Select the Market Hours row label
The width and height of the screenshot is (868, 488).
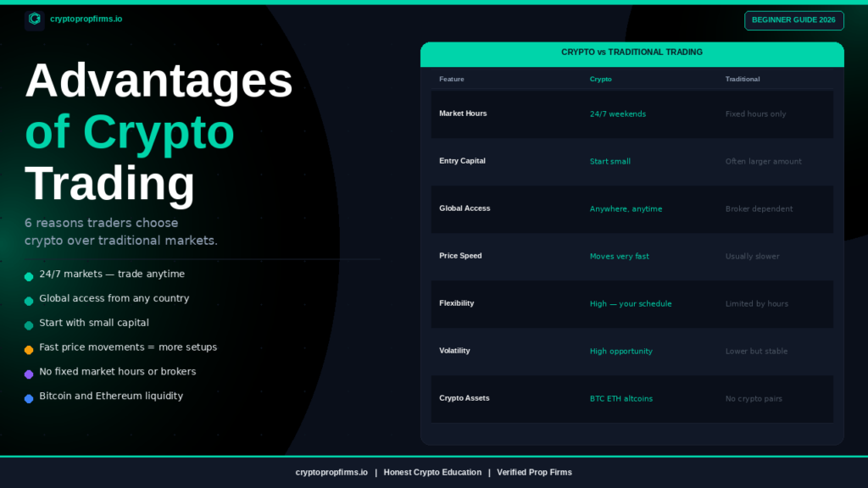[x=463, y=114]
